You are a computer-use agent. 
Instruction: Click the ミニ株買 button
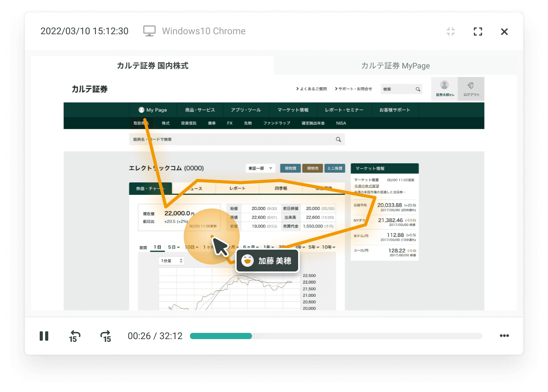coord(335,168)
